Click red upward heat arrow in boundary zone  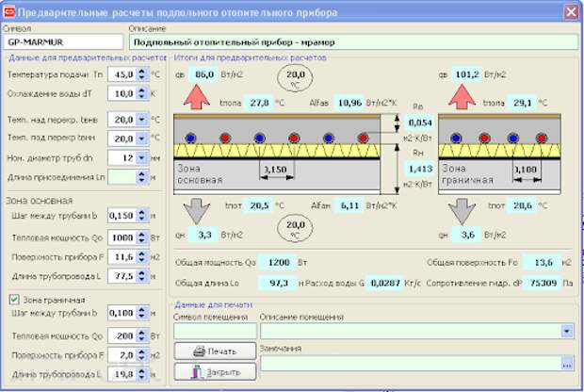pos(462,96)
